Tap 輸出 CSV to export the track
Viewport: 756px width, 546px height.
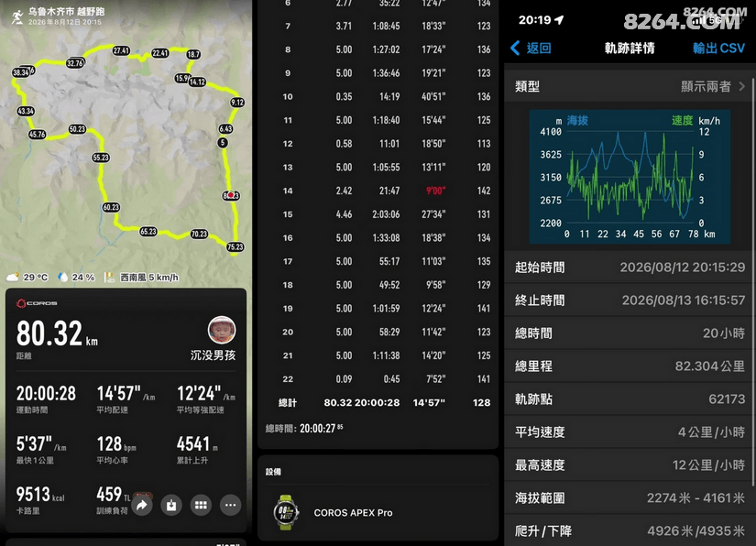click(718, 48)
